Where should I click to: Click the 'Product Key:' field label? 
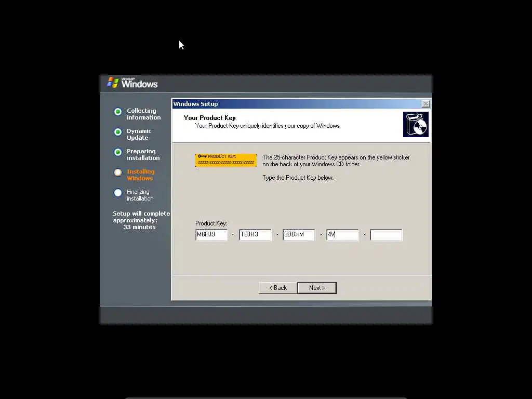pos(211,223)
